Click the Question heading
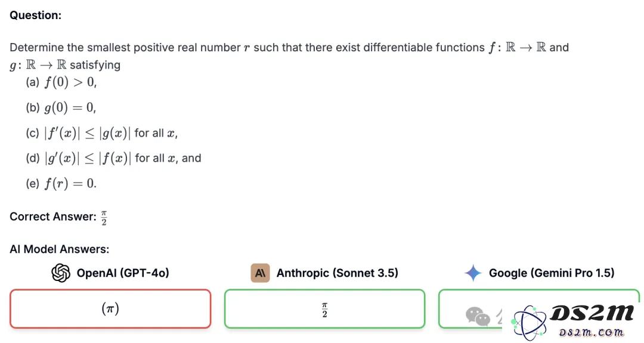The height and width of the screenshot is (343, 644). click(x=35, y=15)
